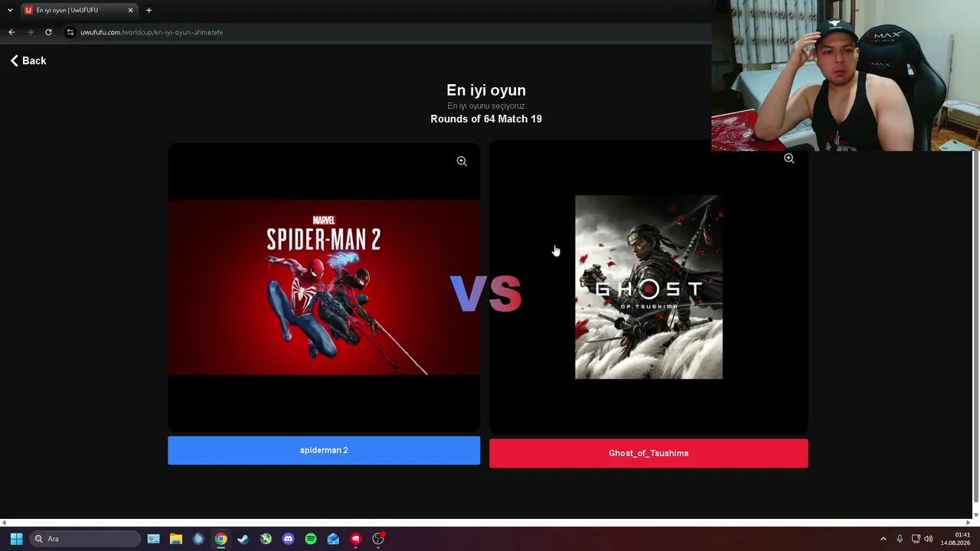Click the microphone icon in the system tray
Screen dimensions: 980x551
pos(900,539)
